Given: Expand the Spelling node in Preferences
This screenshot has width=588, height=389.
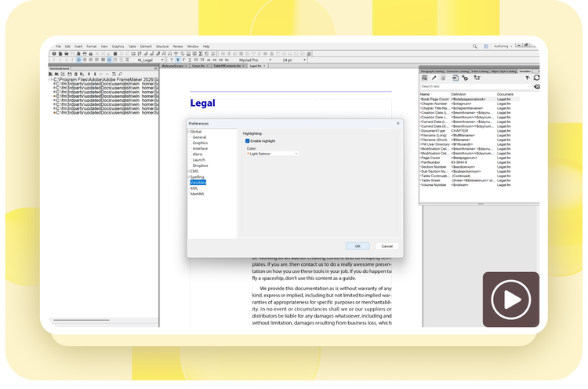Looking at the screenshot, I should click(189, 176).
